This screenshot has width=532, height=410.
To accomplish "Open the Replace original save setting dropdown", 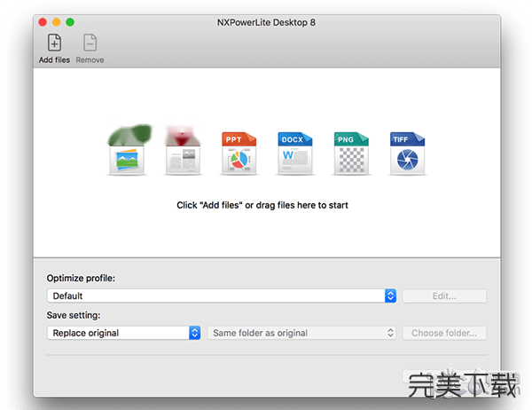I will click(124, 333).
